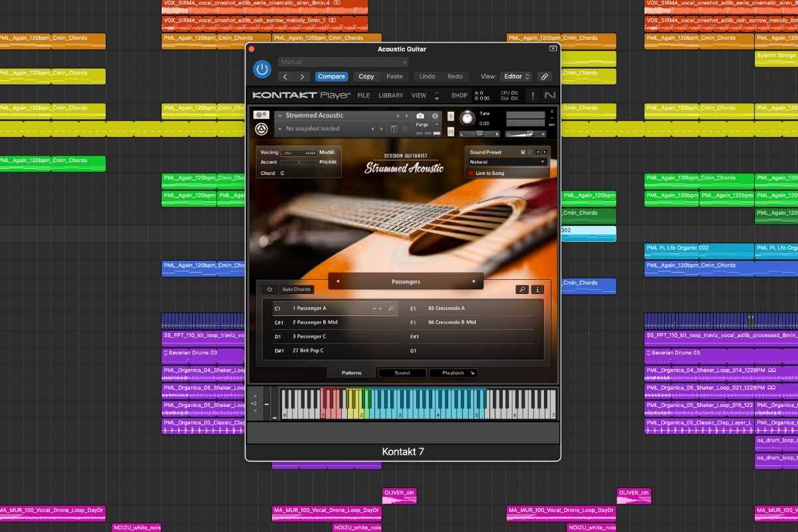
Task: Click the instrument volume slider
Action: click(x=526, y=134)
